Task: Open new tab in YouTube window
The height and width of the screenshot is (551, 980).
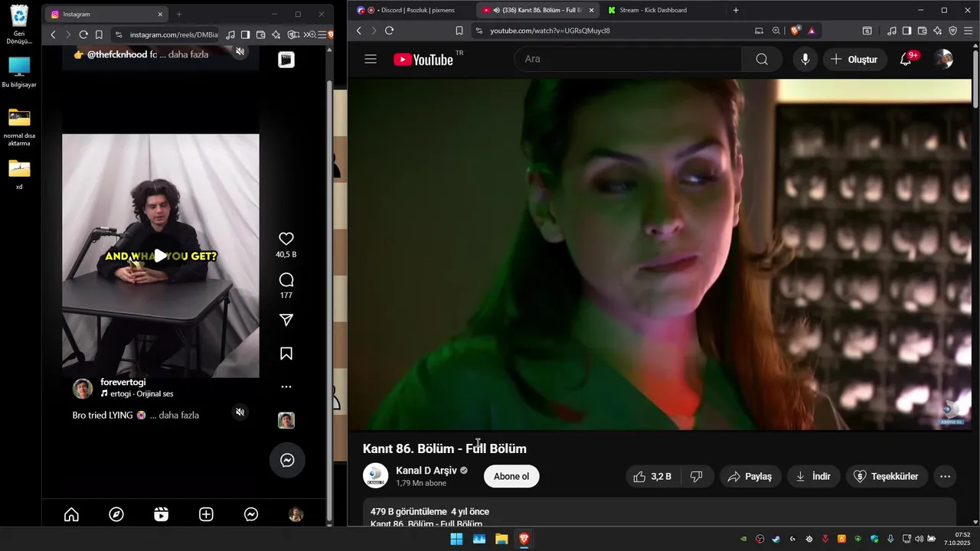Action: (x=736, y=10)
